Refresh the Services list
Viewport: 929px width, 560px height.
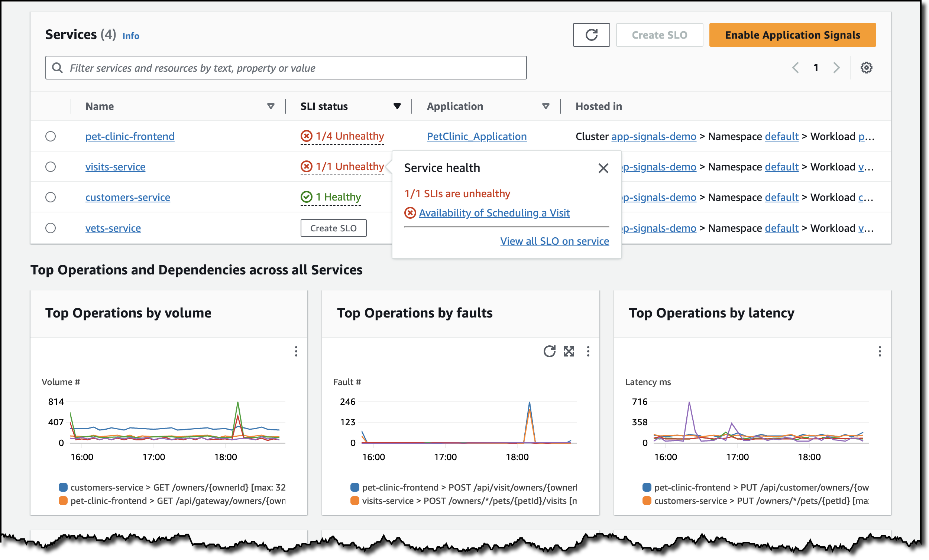[591, 35]
